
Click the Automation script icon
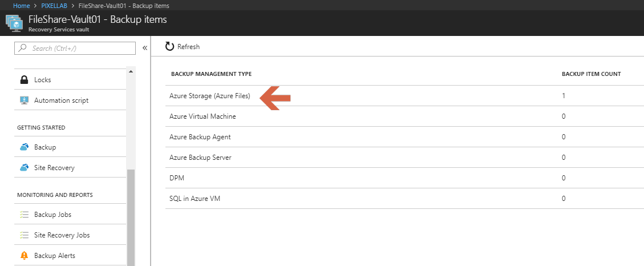click(x=24, y=100)
